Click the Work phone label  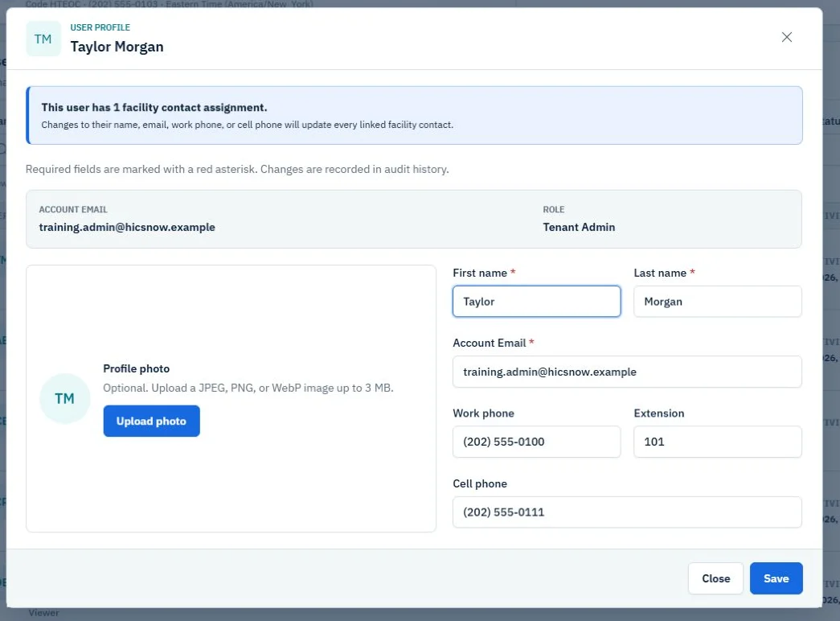point(483,413)
